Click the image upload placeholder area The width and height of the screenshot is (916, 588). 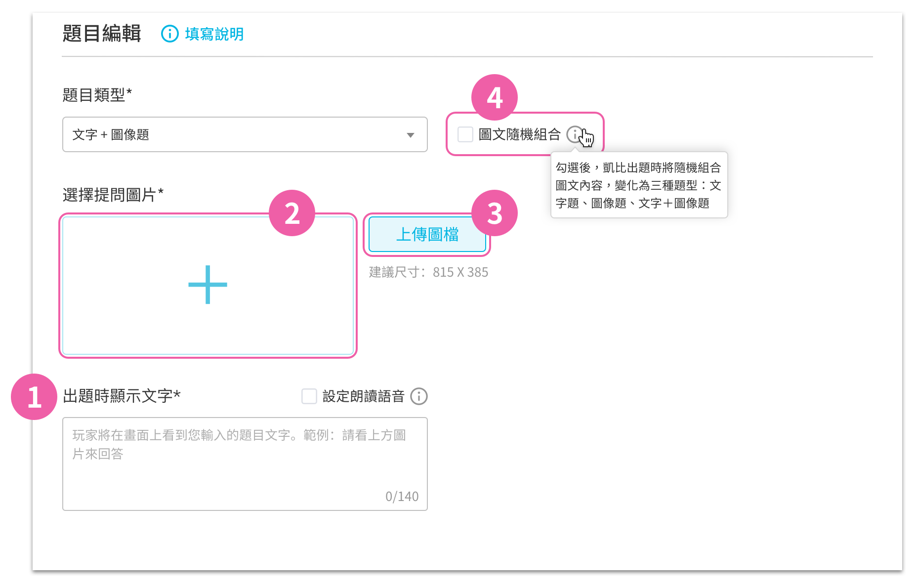tap(208, 286)
